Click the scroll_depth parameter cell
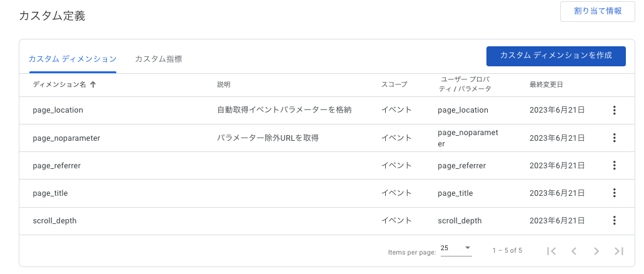644x274 pixels. tap(460, 221)
